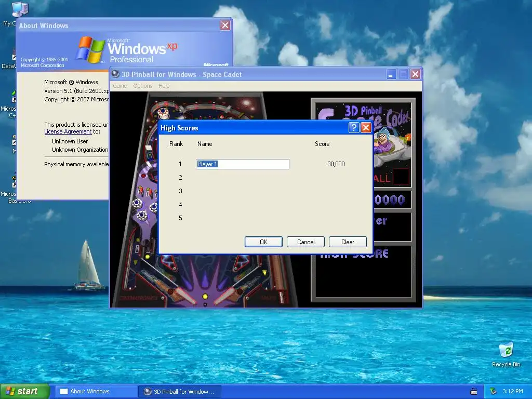This screenshot has width=532, height=399.
Task: Click the Windows XP flag logo in About Windows
Action: [x=90, y=49]
